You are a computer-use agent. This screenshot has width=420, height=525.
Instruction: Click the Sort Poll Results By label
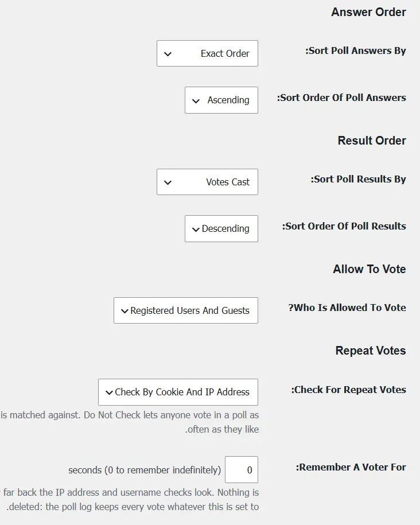tap(358, 179)
